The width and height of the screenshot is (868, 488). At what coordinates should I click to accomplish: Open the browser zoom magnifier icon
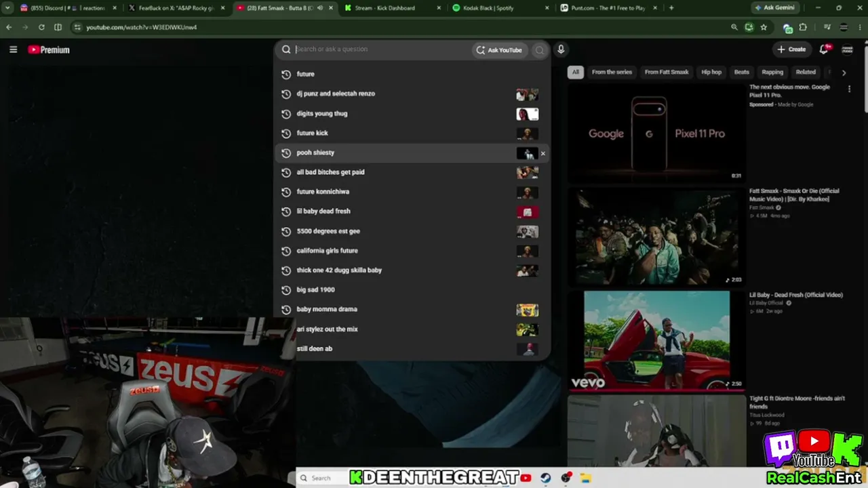pyautogui.click(x=734, y=27)
